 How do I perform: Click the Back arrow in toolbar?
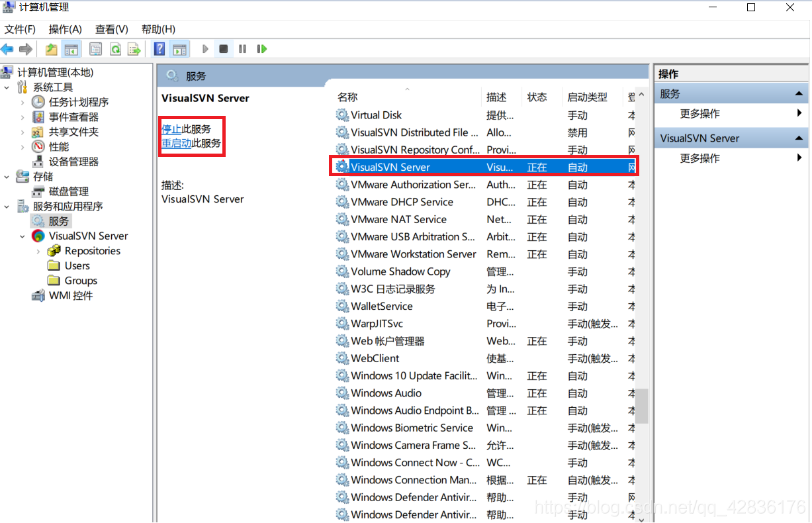point(7,49)
